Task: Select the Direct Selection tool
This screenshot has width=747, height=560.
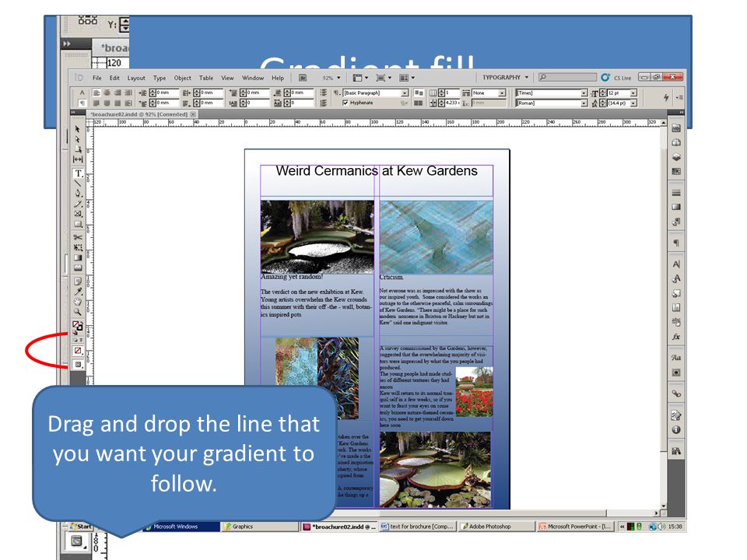Action: pyautogui.click(x=77, y=139)
